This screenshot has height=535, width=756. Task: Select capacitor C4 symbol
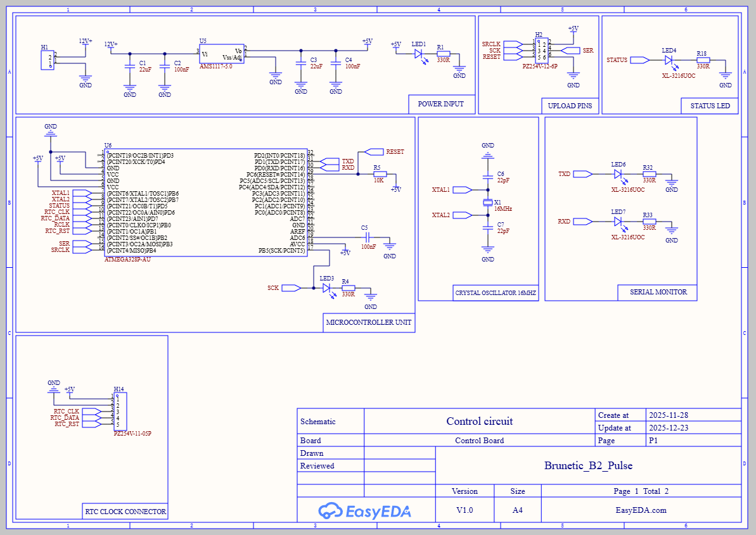pos(336,64)
